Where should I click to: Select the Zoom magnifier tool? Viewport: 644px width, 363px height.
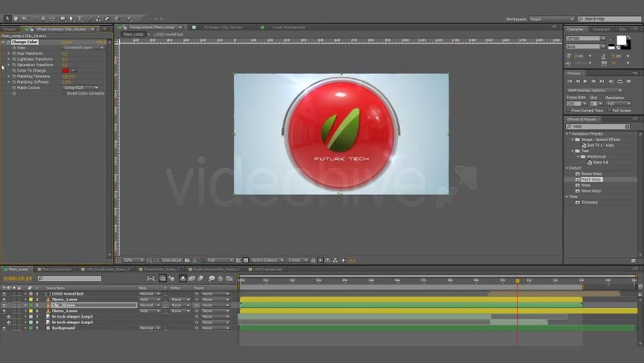(24, 19)
